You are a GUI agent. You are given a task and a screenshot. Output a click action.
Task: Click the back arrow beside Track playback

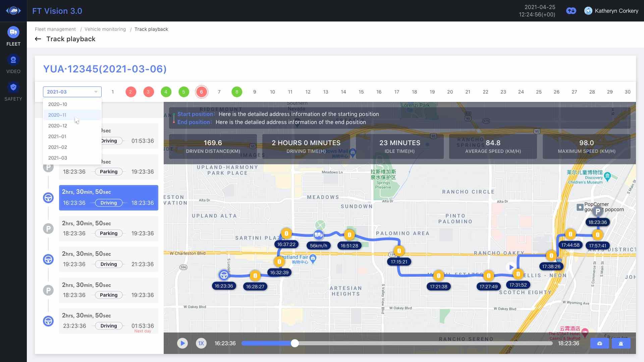coord(38,39)
